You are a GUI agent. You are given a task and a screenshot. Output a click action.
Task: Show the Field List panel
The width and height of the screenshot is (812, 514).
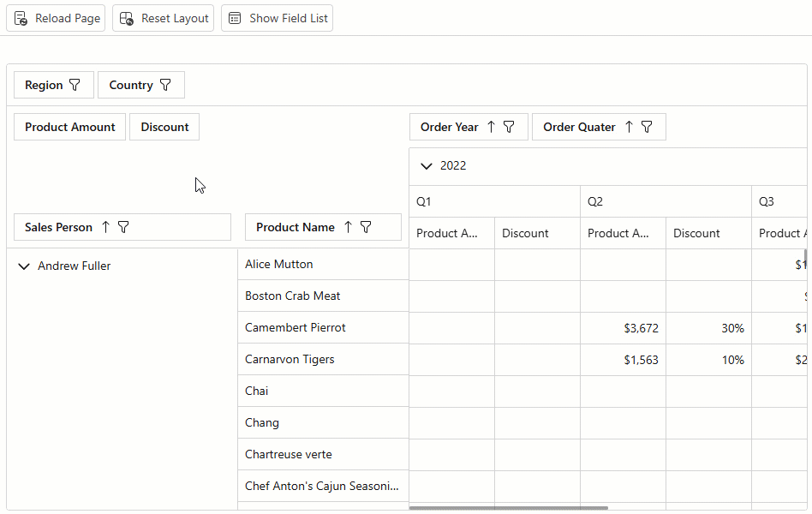click(x=278, y=18)
